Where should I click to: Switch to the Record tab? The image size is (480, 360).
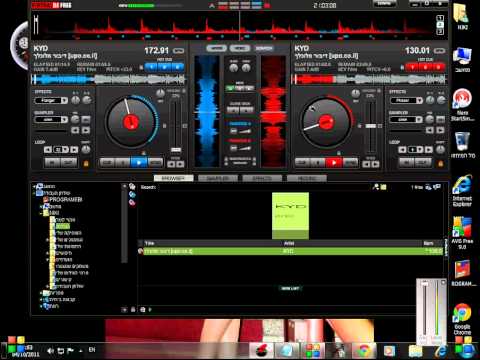(307, 178)
